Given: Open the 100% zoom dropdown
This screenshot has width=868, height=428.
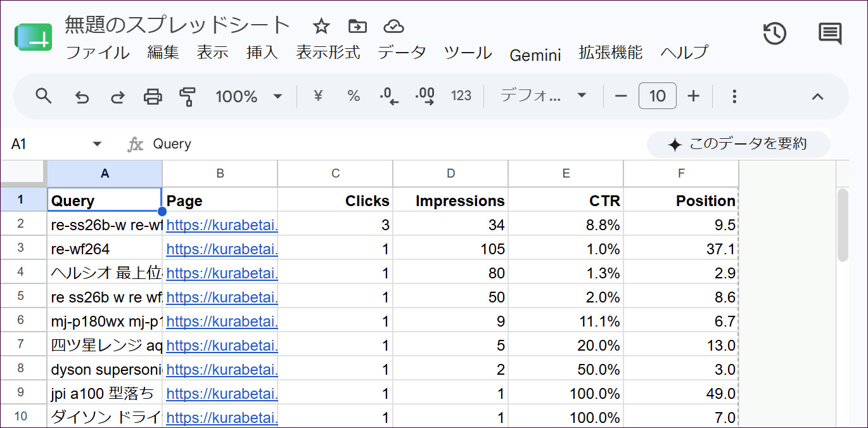Looking at the screenshot, I should tap(249, 96).
